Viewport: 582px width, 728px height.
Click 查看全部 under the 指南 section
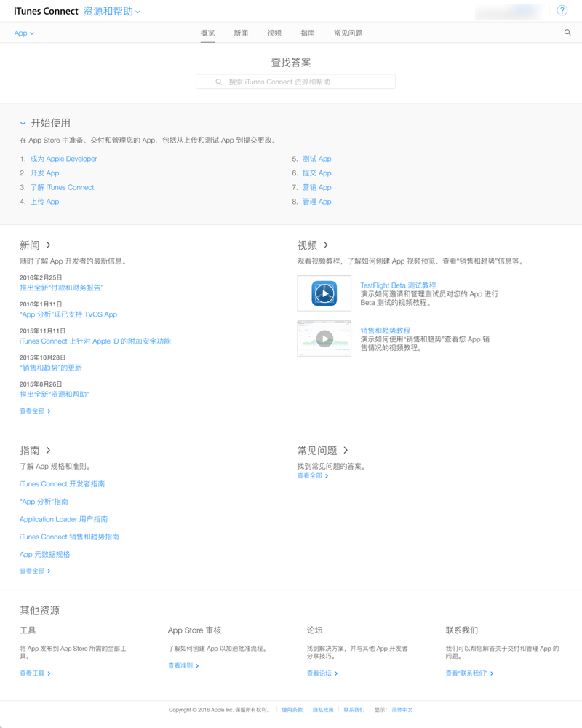35,571
